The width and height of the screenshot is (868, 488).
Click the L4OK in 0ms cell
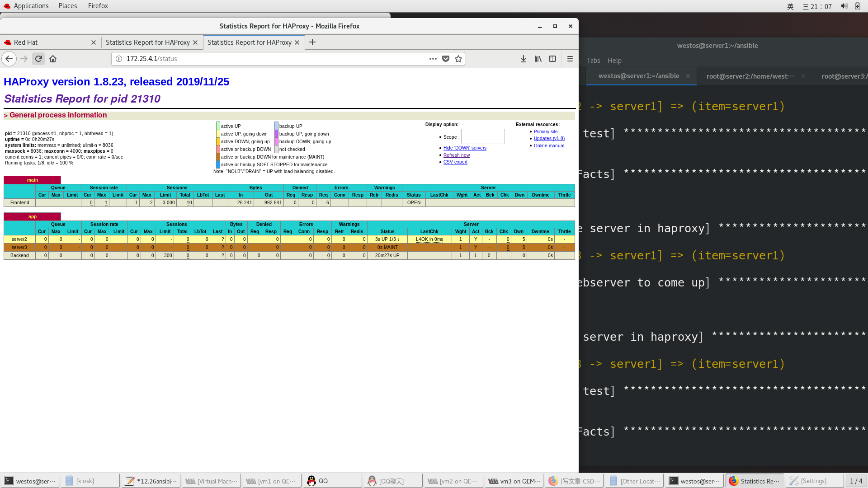coord(429,239)
